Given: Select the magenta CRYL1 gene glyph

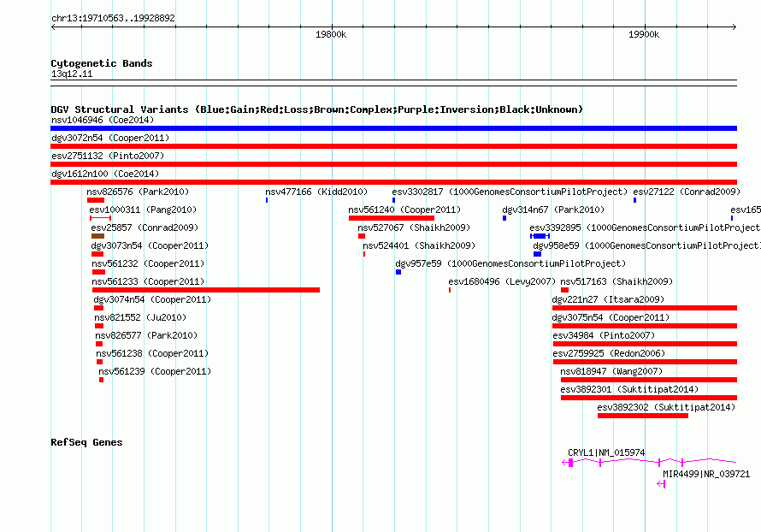Looking at the screenshot, I should 649,462.
